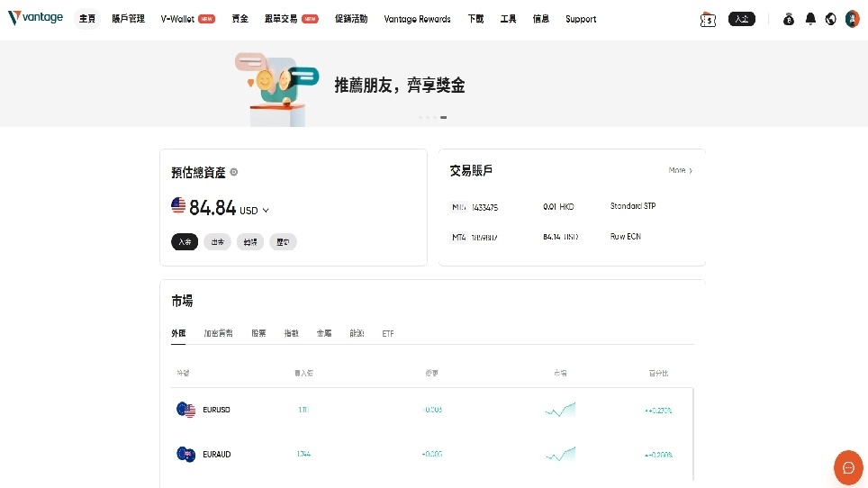
Task: Open the live chat bubble
Action: (848, 467)
